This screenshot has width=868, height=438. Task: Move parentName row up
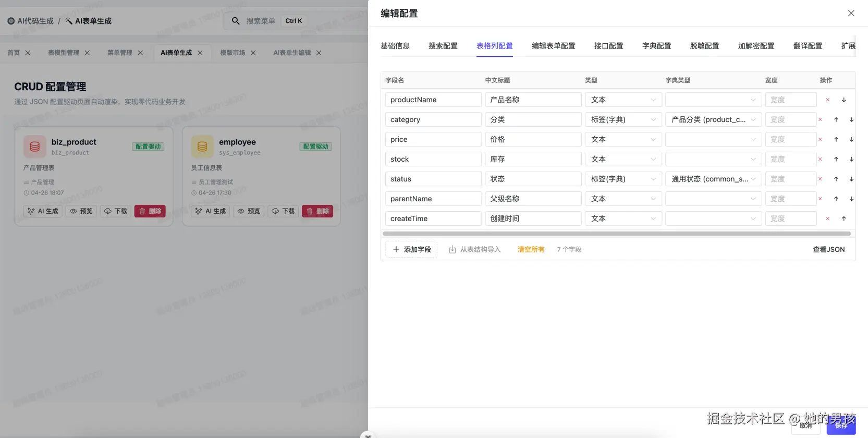[x=836, y=199]
